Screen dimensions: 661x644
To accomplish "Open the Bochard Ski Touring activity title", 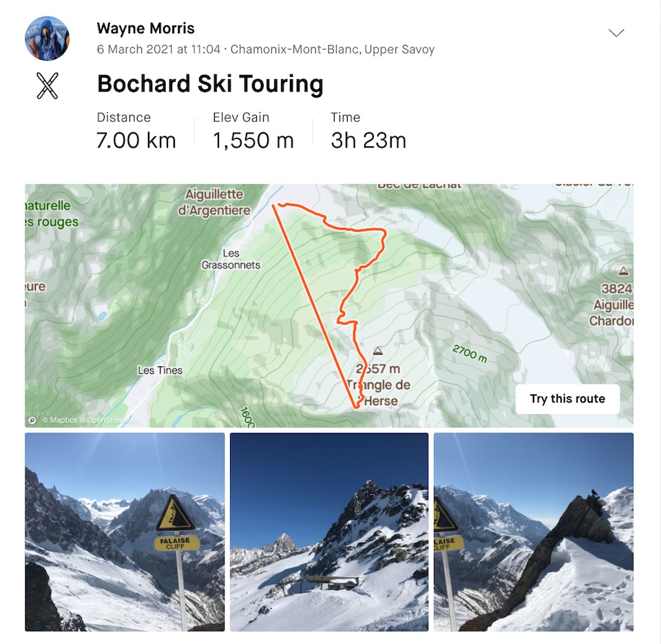I will point(211,83).
